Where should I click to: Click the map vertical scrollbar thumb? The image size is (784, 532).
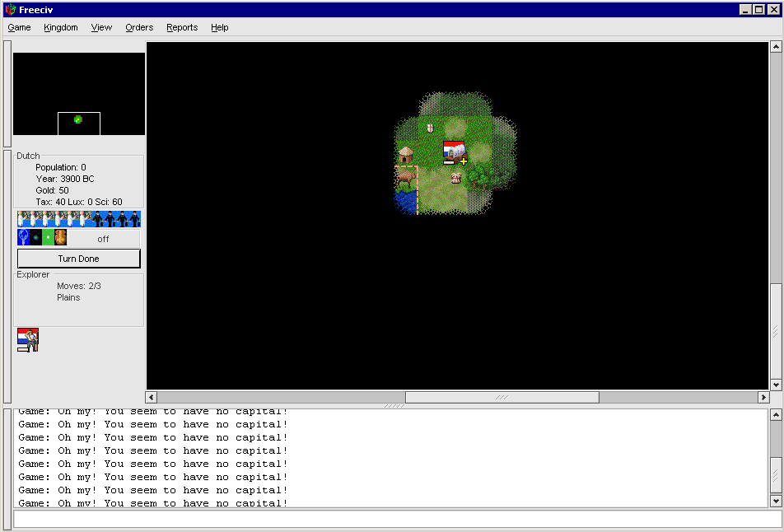[x=776, y=331]
